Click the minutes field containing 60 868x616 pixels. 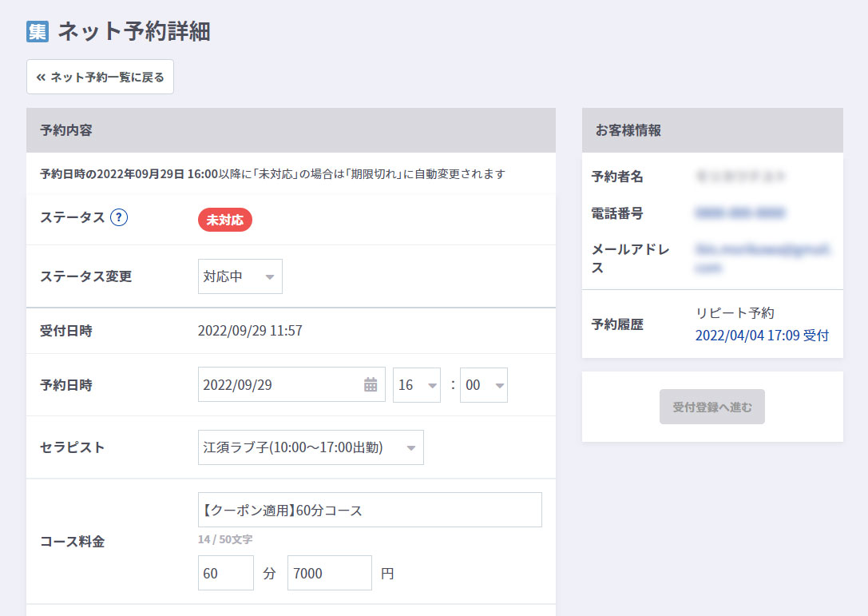coord(225,573)
